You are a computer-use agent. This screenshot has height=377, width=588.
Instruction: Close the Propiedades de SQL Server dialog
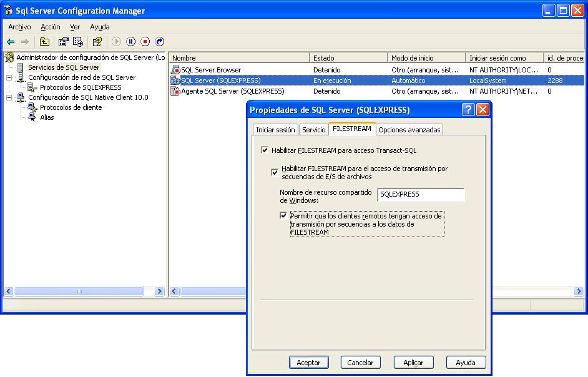[x=483, y=109]
